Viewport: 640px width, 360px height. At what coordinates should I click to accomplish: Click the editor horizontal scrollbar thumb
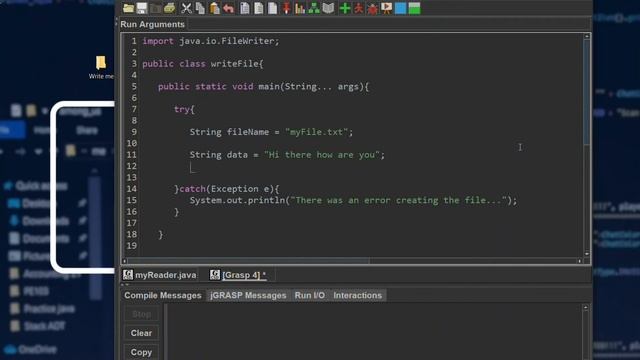[249, 261]
